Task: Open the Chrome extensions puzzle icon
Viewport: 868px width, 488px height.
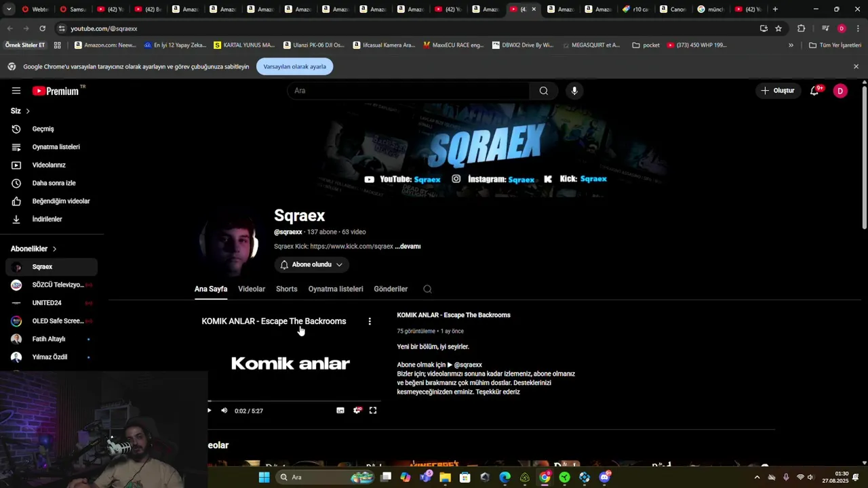Action: [801, 28]
